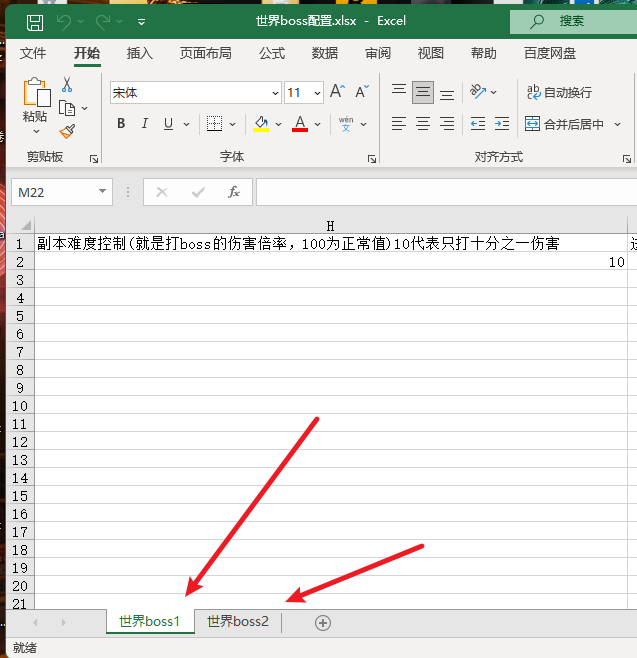This screenshot has width=637, height=658.
Task: Click the Decrease Indent icon
Action: 477,124
